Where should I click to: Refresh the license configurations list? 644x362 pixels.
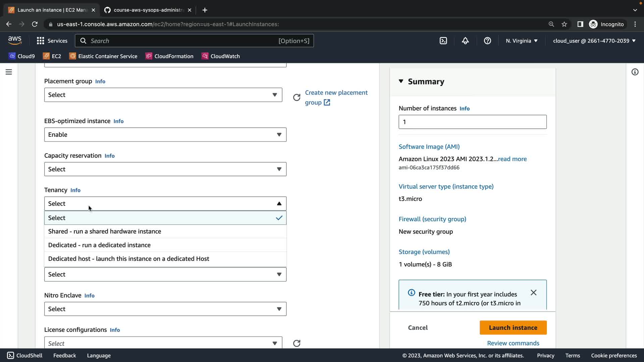pos(297,343)
